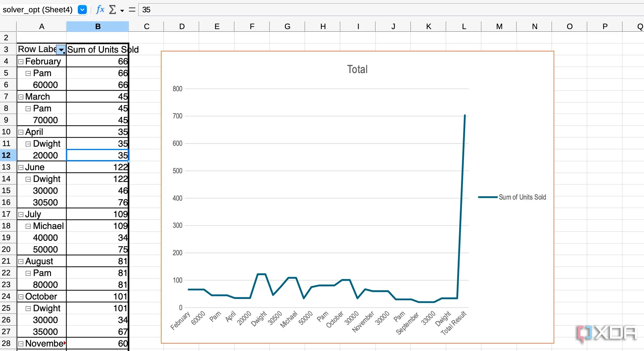Click the '80000' cell in row 23
The width and height of the screenshot is (644, 351).
41,285
